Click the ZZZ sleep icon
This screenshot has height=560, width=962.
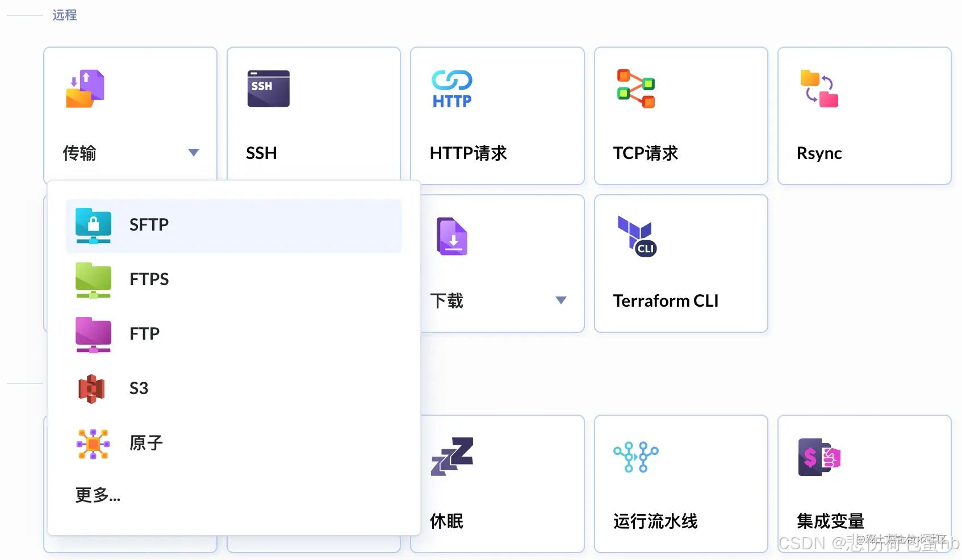pos(452,456)
